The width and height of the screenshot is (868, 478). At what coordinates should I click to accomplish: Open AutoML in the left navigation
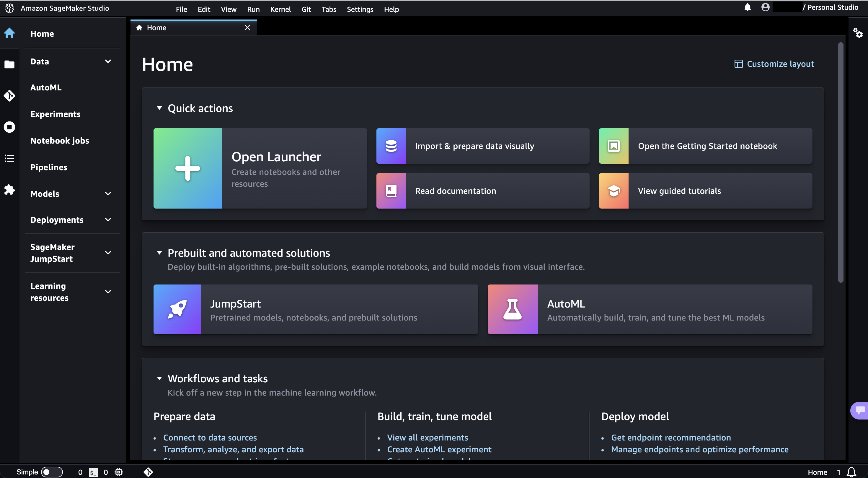(46, 87)
